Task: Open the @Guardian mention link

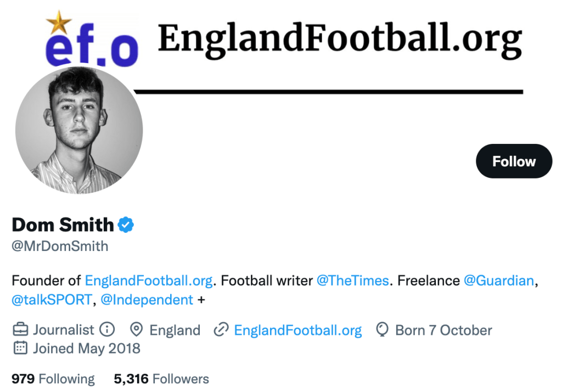Action: pyautogui.click(x=498, y=281)
